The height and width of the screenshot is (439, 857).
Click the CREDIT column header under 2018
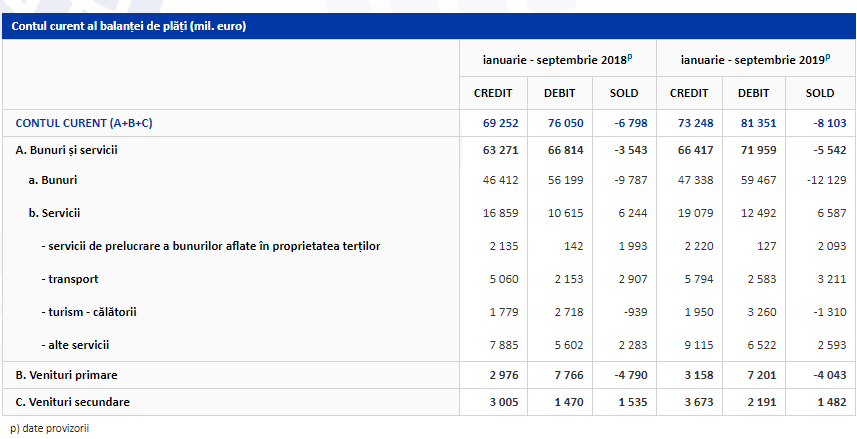493,93
